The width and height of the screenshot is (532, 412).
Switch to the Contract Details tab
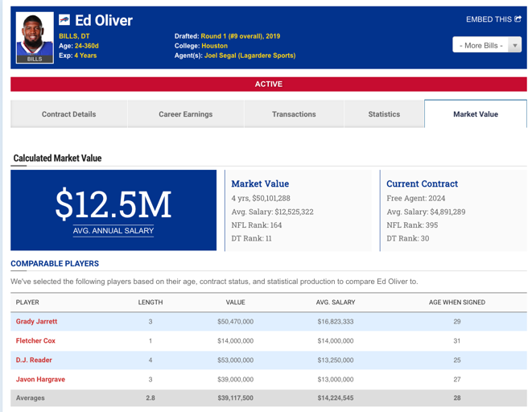click(69, 114)
